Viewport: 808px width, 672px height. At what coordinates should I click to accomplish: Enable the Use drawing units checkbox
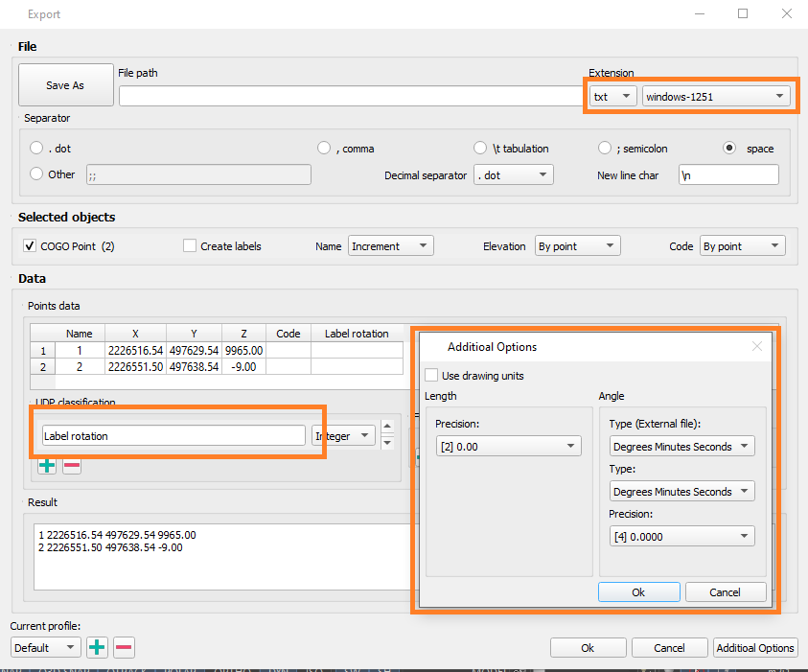pyautogui.click(x=431, y=375)
